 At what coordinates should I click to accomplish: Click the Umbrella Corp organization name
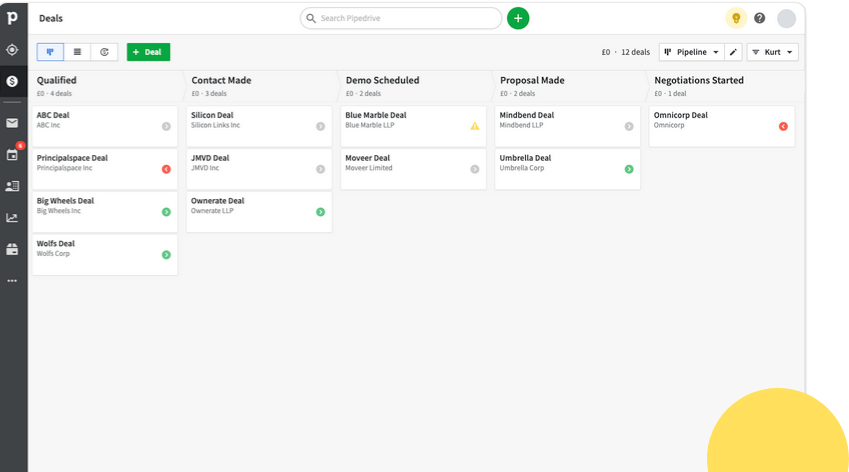point(521,168)
